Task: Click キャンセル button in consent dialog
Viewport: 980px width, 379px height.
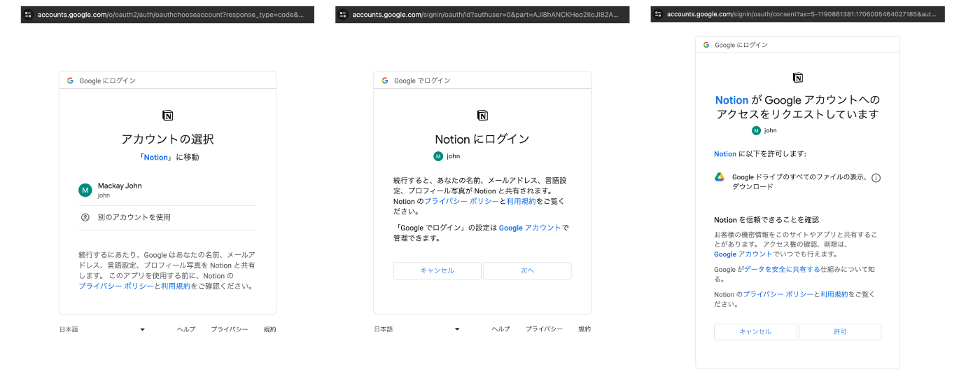Action: click(x=755, y=332)
